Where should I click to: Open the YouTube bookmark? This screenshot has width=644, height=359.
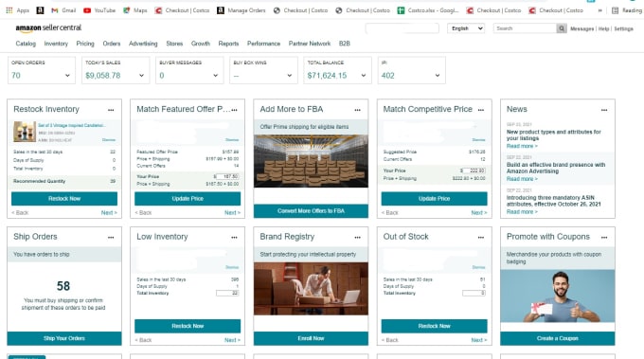point(99,10)
